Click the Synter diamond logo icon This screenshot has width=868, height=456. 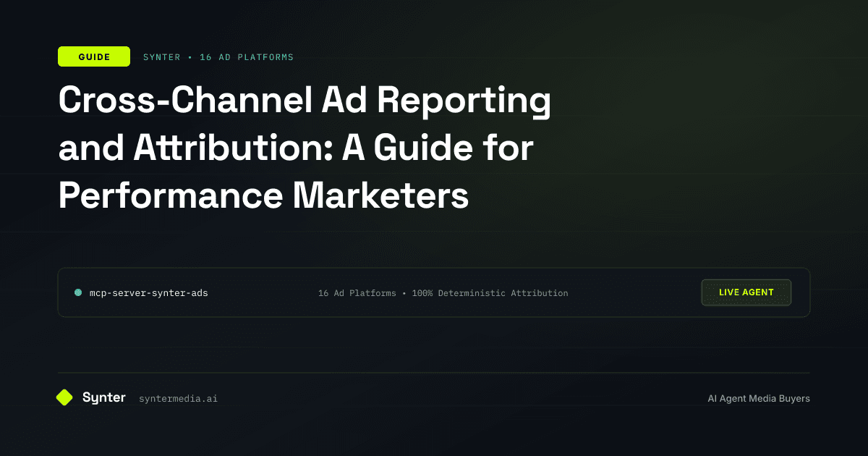(x=64, y=397)
